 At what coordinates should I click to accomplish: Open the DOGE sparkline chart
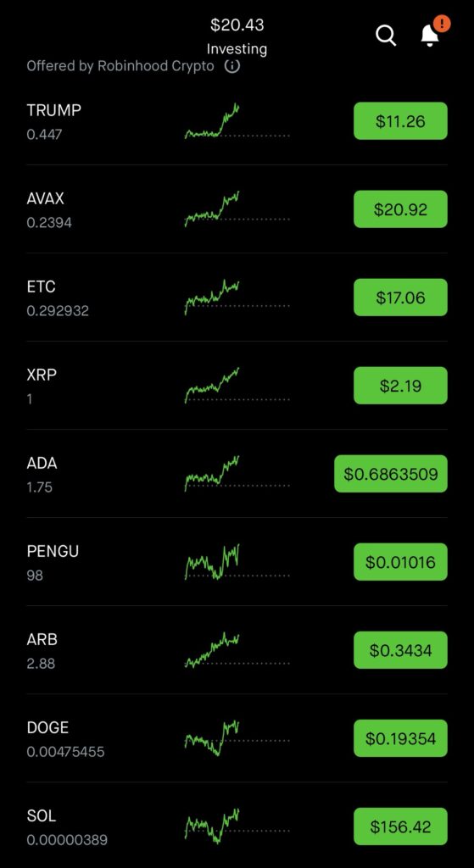(x=237, y=738)
